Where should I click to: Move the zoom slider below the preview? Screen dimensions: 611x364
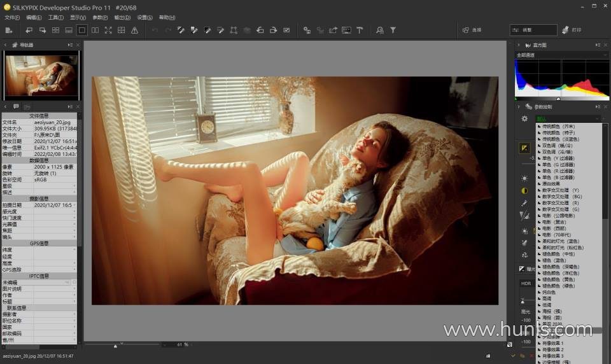click(x=115, y=346)
